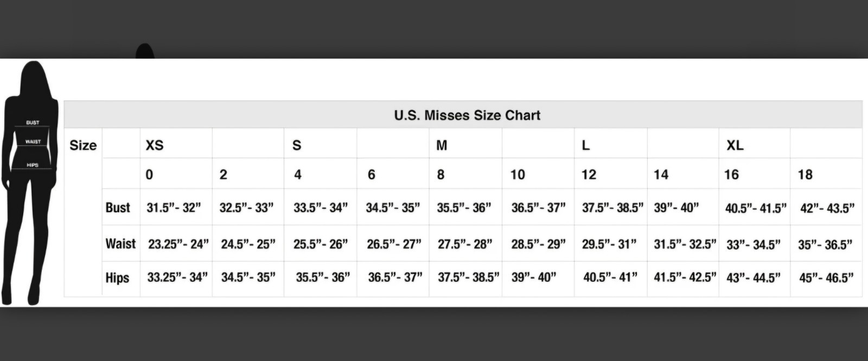Click the M size header

tap(442, 145)
